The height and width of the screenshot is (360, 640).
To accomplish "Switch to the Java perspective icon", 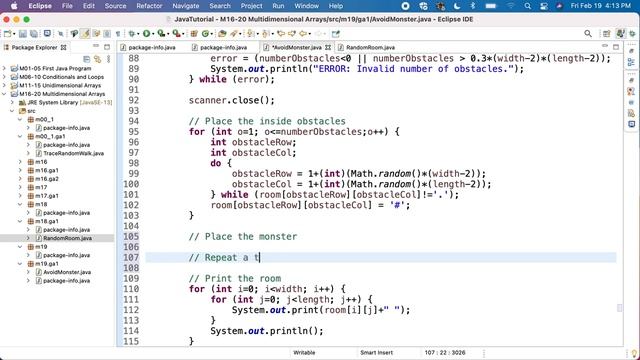I will (x=620, y=33).
